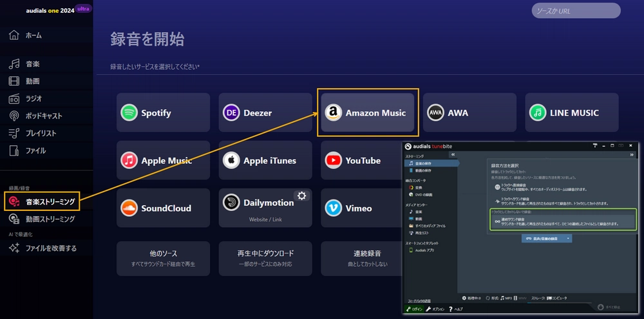Choose the YouTube recording tile
The image size is (644, 319).
point(361,160)
